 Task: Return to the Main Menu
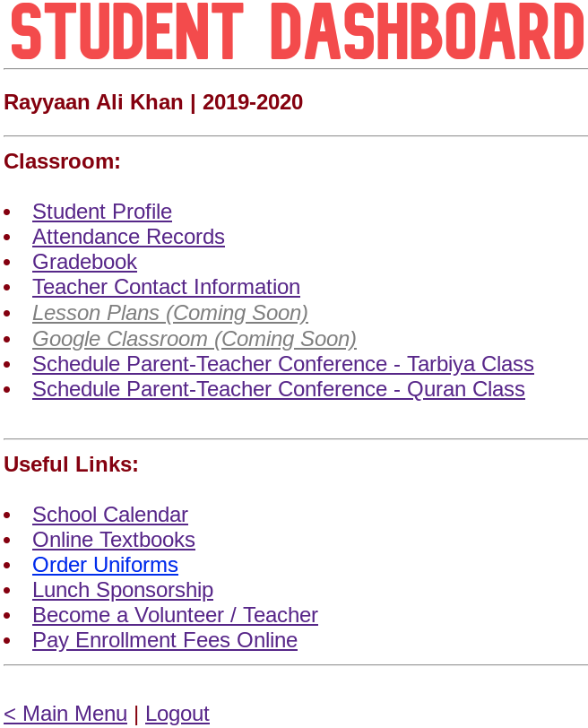pyautogui.click(x=65, y=714)
